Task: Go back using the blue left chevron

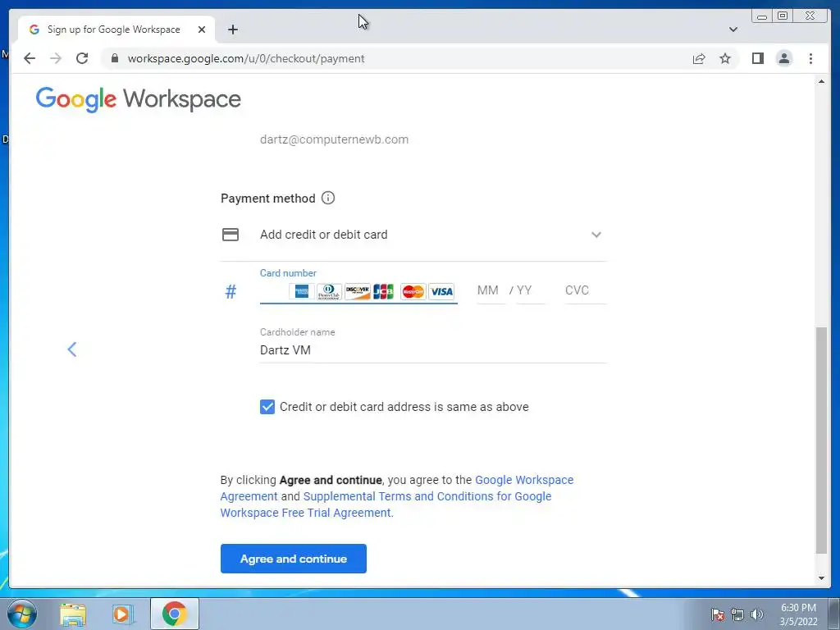Action: coord(72,349)
